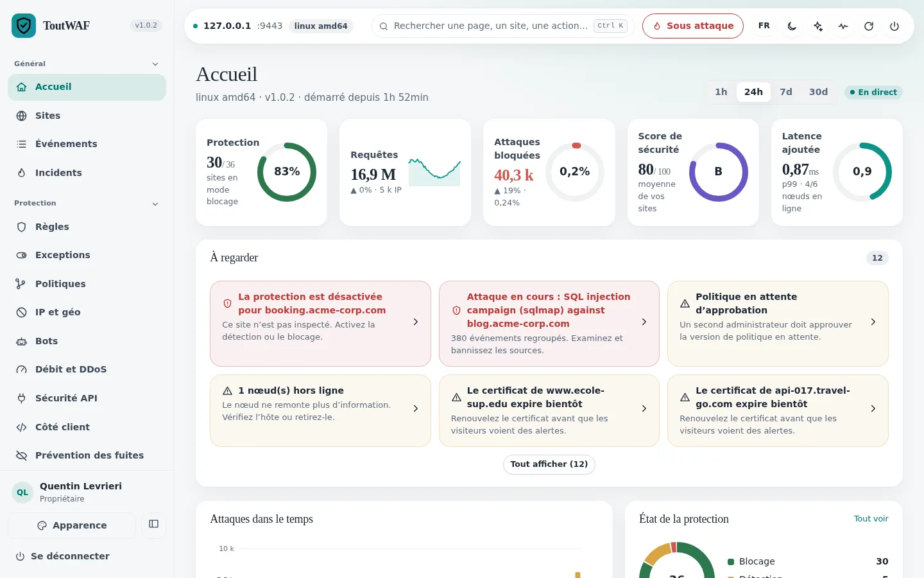Click the Sécurité API plug icon
The height and width of the screenshot is (578, 924).
[x=21, y=398]
